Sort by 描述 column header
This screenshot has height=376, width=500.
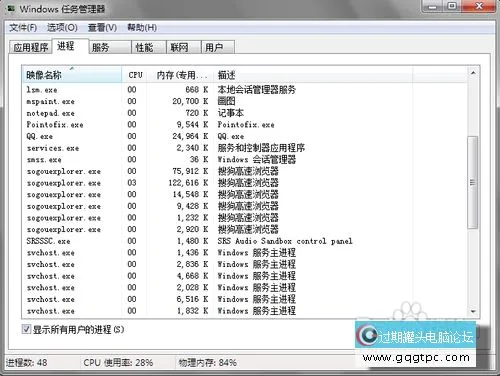pyautogui.click(x=313, y=75)
